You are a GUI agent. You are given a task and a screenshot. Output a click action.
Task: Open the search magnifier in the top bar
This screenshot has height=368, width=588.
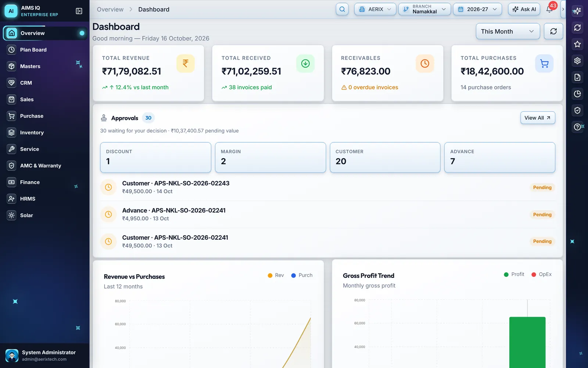point(342,9)
